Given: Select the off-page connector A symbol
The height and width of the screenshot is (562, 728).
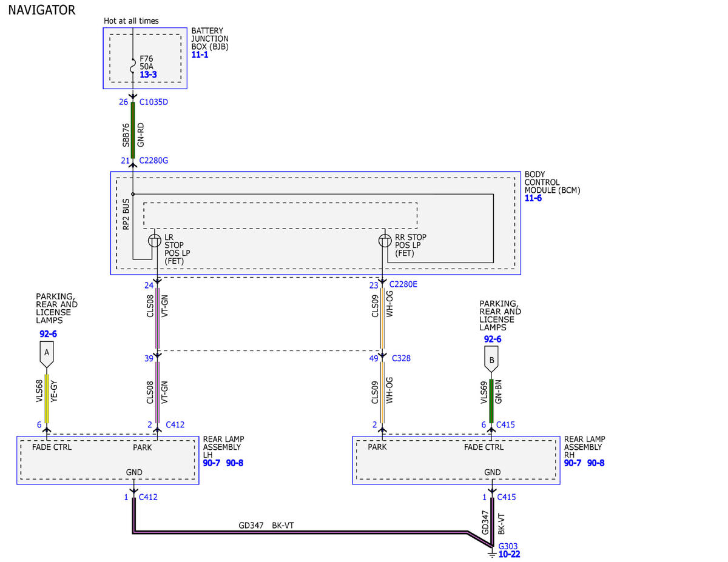Looking at the screenshot, I should [x=47, y=355].
